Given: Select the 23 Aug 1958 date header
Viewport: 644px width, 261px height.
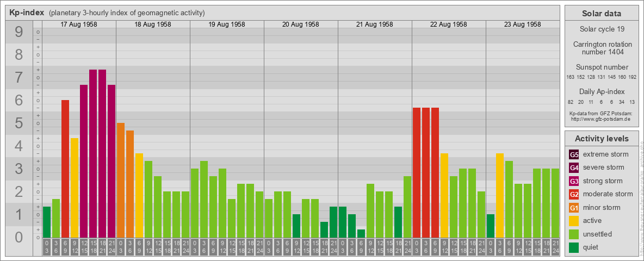Looking at the screenshot, I should [x=522, y=24].
